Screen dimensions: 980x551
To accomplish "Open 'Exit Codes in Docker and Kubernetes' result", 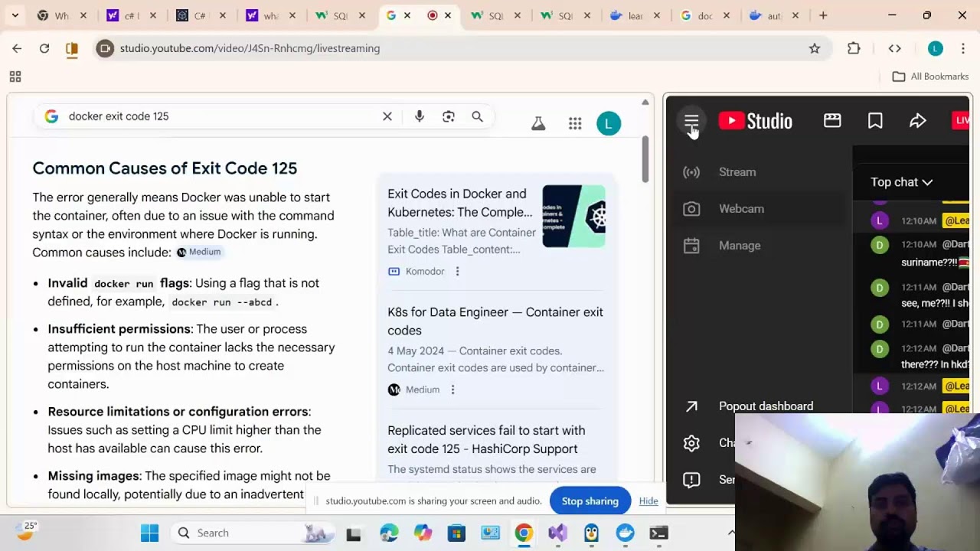I will (x=459, y=203).
